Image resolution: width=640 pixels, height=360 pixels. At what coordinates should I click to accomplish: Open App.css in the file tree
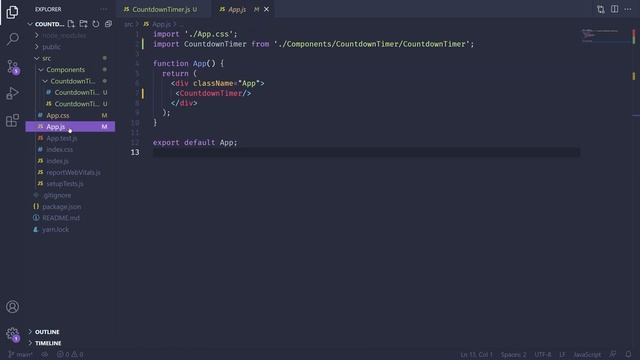(x=58, y=116)
